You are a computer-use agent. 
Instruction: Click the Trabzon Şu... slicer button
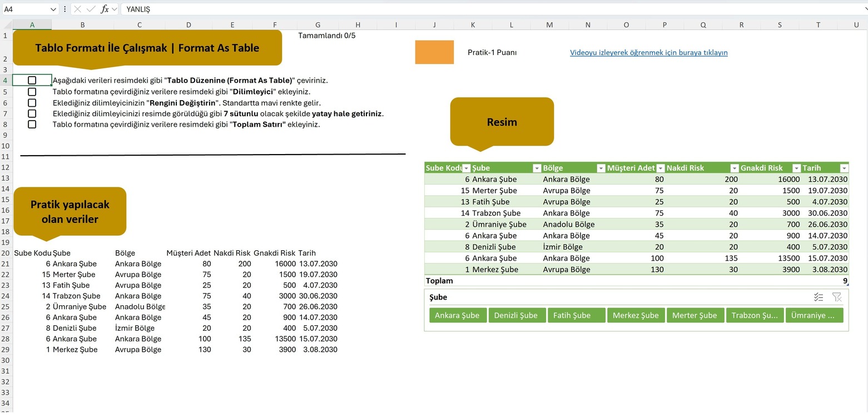[x=755, y=315]
